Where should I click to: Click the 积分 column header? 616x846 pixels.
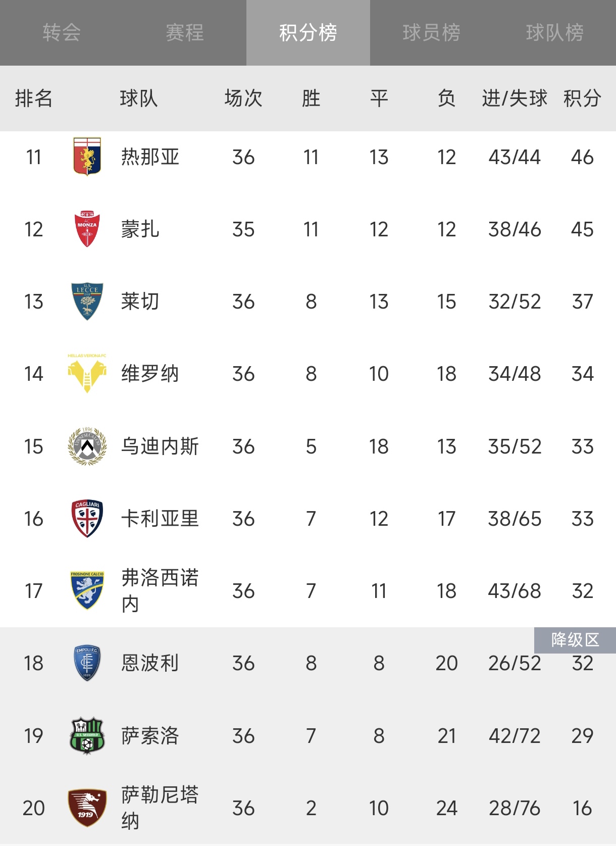pyautogui.click(x=582, y=98)
